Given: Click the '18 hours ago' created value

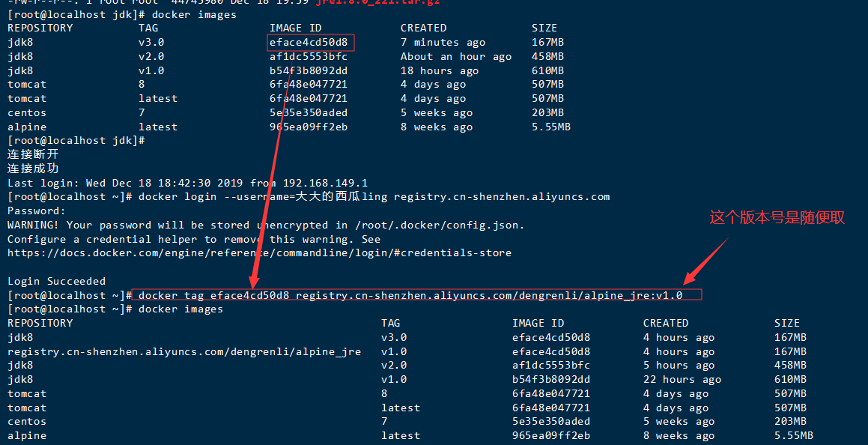Looking at the screenshot, I should pos(440,71).
